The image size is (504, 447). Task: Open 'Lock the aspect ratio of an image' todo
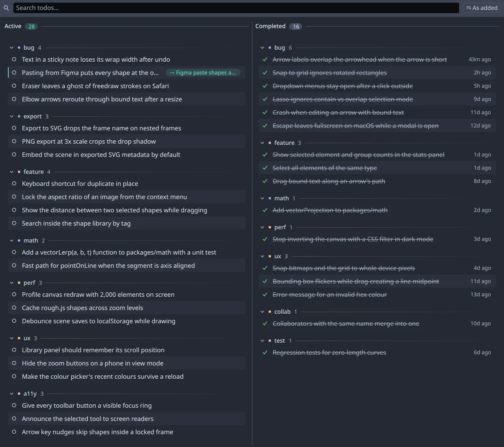(x=127, y=197)
